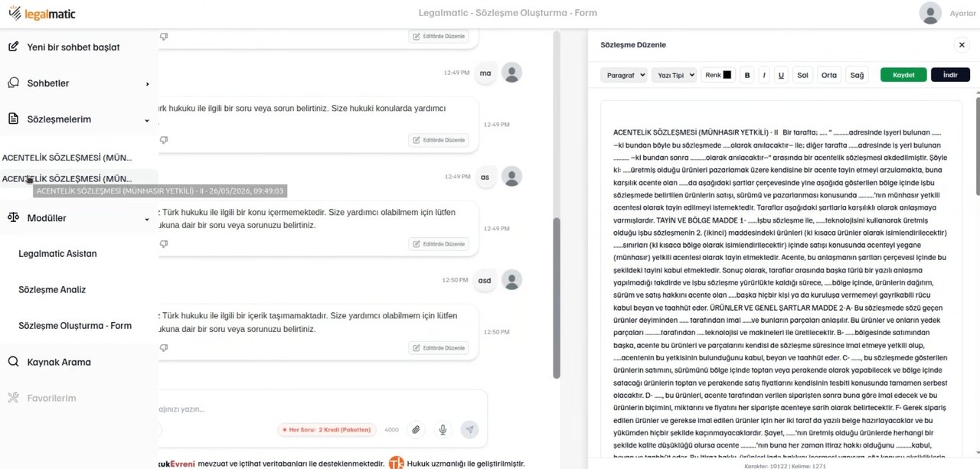Click the 'ma' user message bubble

point(485,73)
